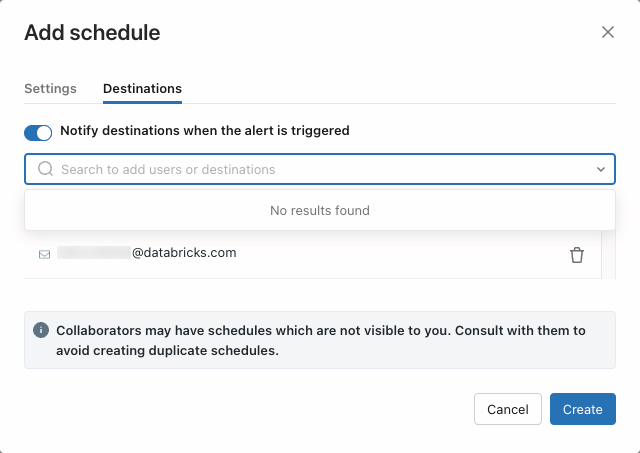This screenshot has width=640, height=453.
Task: Click the blurred username before @databricks.com
Action: [94, 253]
